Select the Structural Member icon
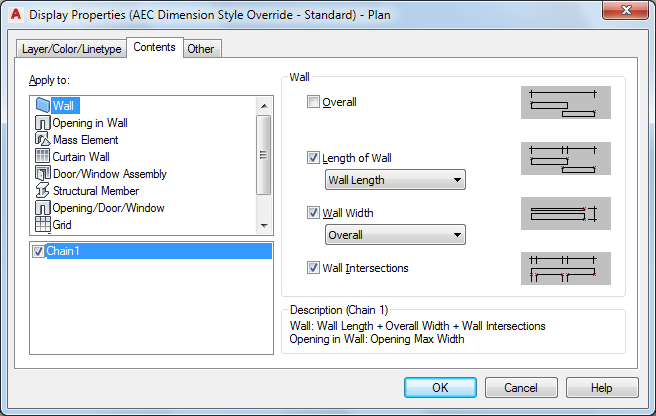 (x=42, y=191)
